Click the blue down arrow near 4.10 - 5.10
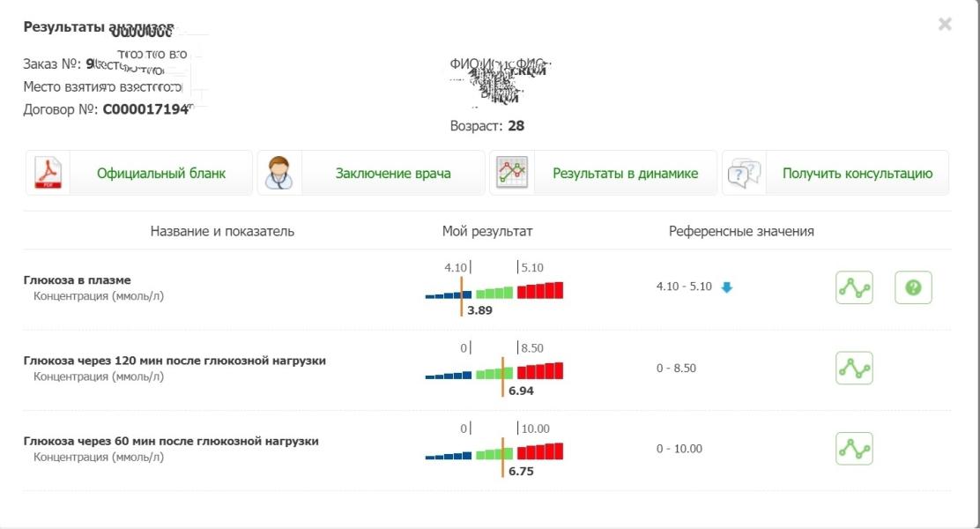 tap(726, 287)
